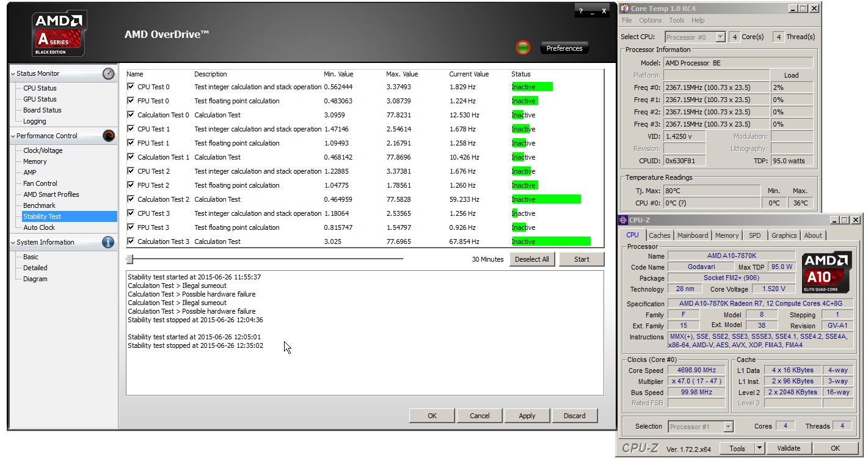Open the Tools menu in Core Temp
Screen dimensions: 868x461
click(x=677, y=20)
